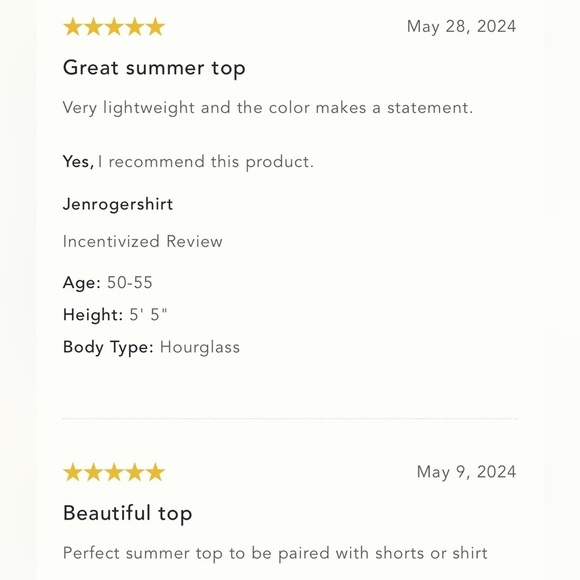This screenshot has width=580, height=580.
Task: Click the second star of the May 28 review
Action: tap(93, 27)
